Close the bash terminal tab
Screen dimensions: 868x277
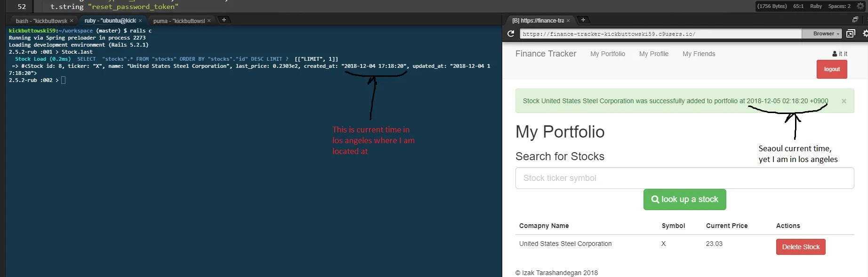pos(72,21)
